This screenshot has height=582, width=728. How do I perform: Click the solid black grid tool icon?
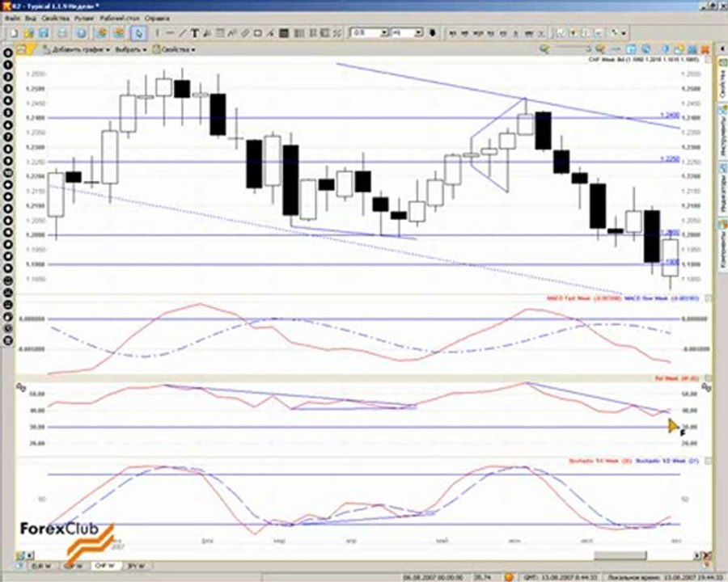(284, 33)
